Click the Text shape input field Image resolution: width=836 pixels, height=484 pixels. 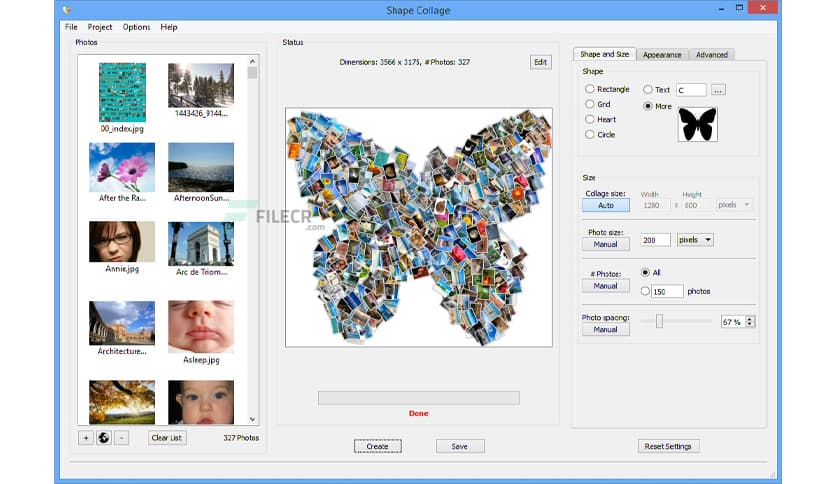click(692, 90)
